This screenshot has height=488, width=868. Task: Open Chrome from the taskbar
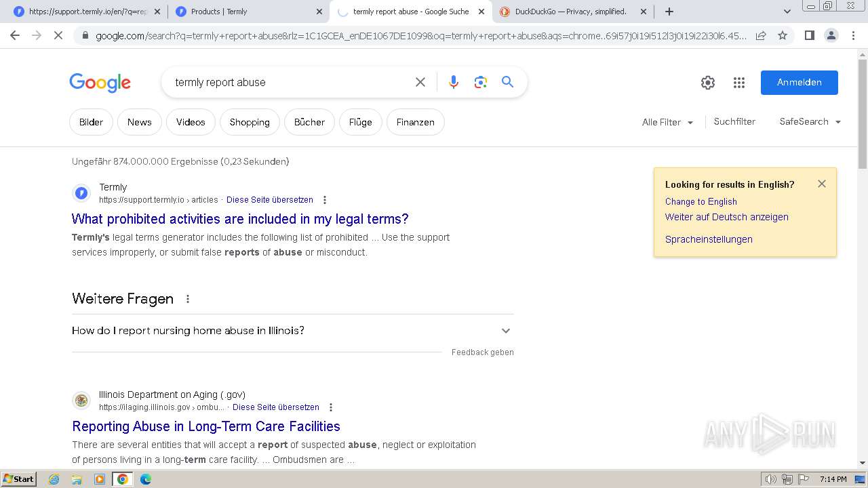[x=123, y=479]
